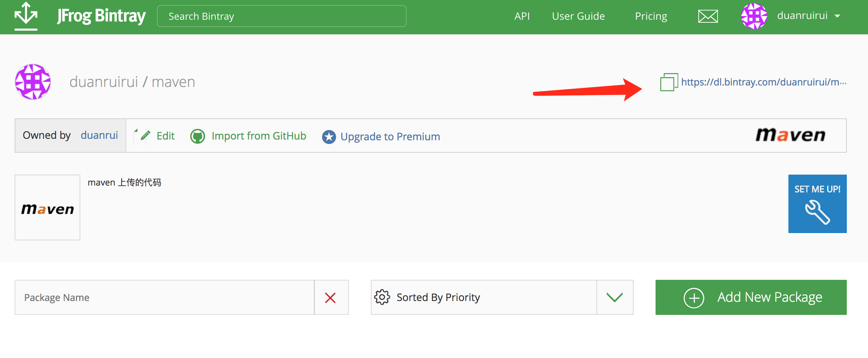The width and height of the screenshot is (868, 358).
Task: Focus the Search Bintray field
Action: point(281,16)
